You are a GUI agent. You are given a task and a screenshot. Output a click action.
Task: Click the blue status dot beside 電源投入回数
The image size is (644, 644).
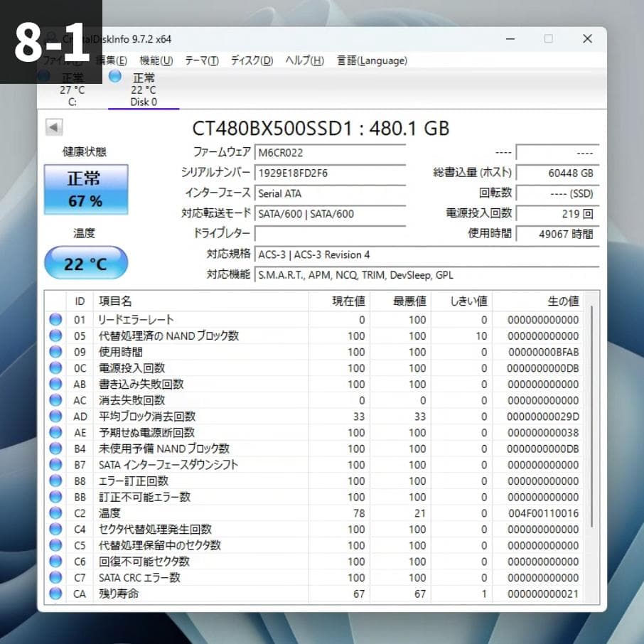pos(55,367)
